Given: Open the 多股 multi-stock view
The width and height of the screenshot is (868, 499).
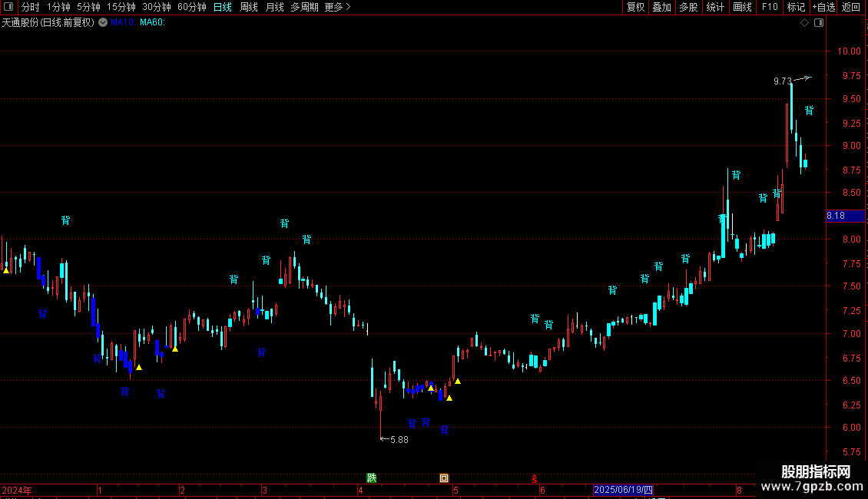Looking at the screenshot, I should point(688,7).
